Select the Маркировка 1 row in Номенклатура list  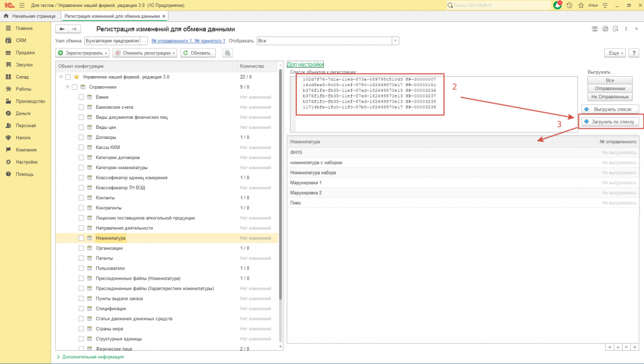coord(464,182)
